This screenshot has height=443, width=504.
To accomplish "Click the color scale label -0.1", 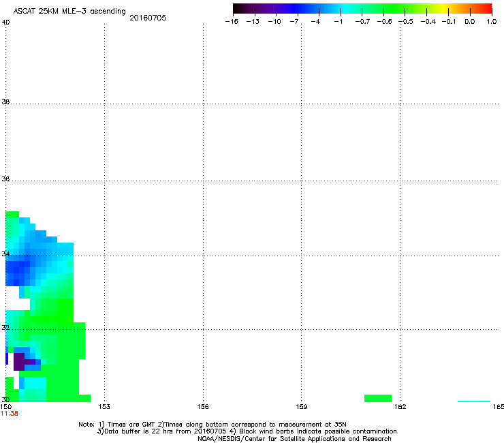I will (449, 22).
